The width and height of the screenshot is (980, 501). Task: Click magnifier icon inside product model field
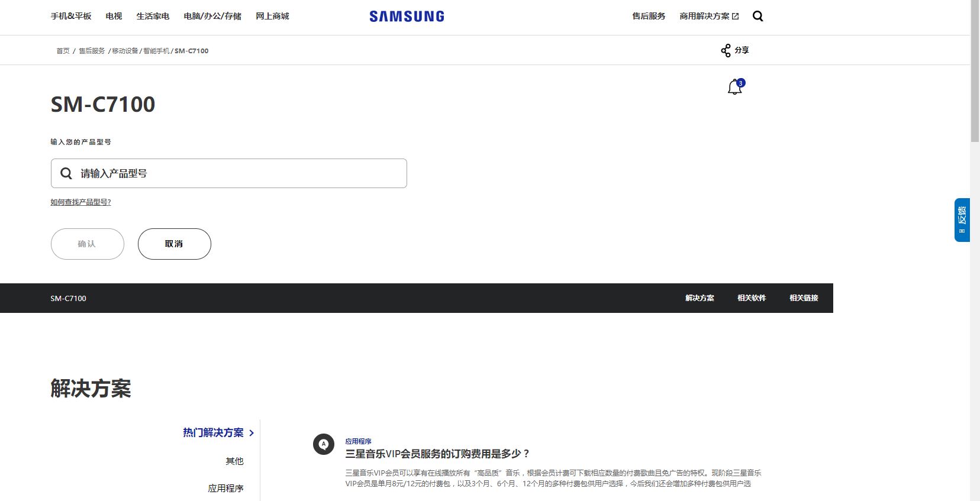(x=66, y=173)
